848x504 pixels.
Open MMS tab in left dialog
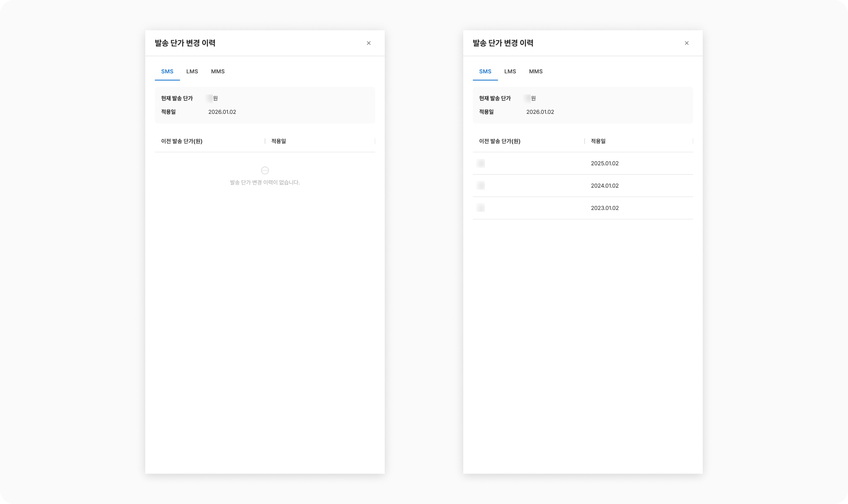[x=218, y=71]
